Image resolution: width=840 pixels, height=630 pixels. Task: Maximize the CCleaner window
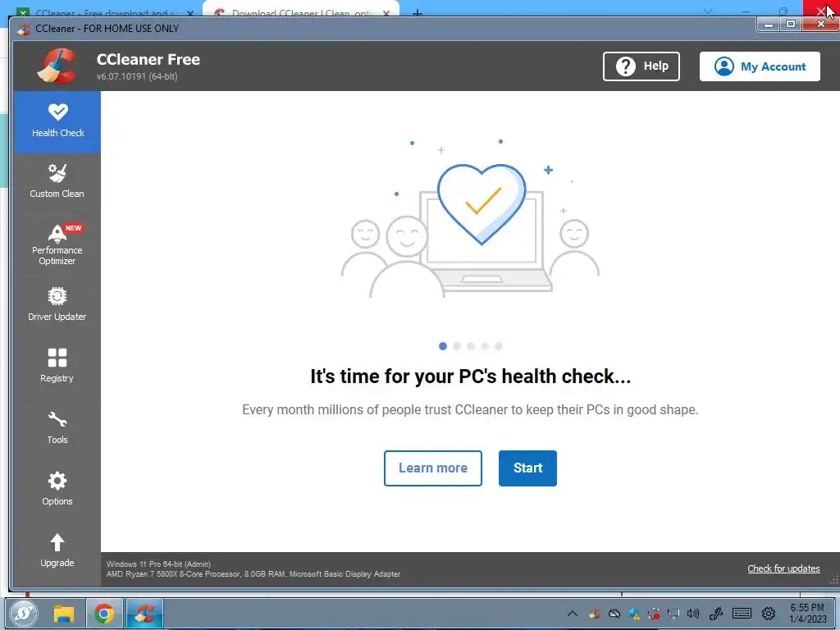[x=791, y=24]
